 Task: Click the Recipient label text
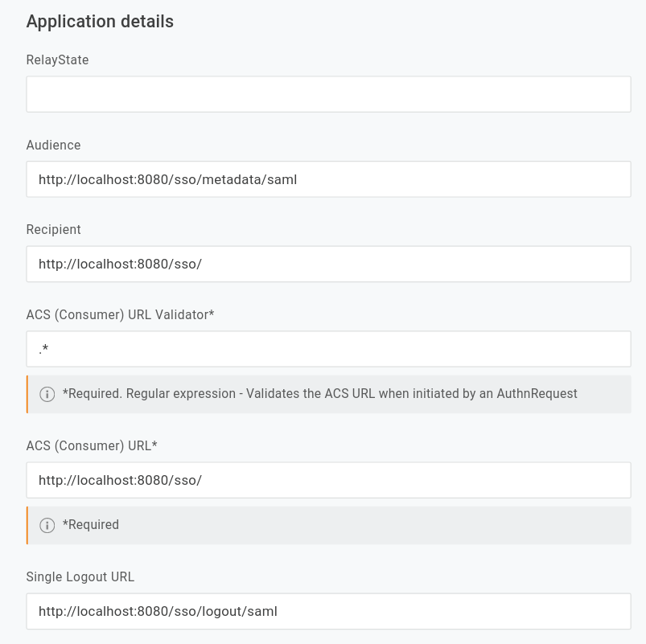pyautogui.click(x=54, y=230)
